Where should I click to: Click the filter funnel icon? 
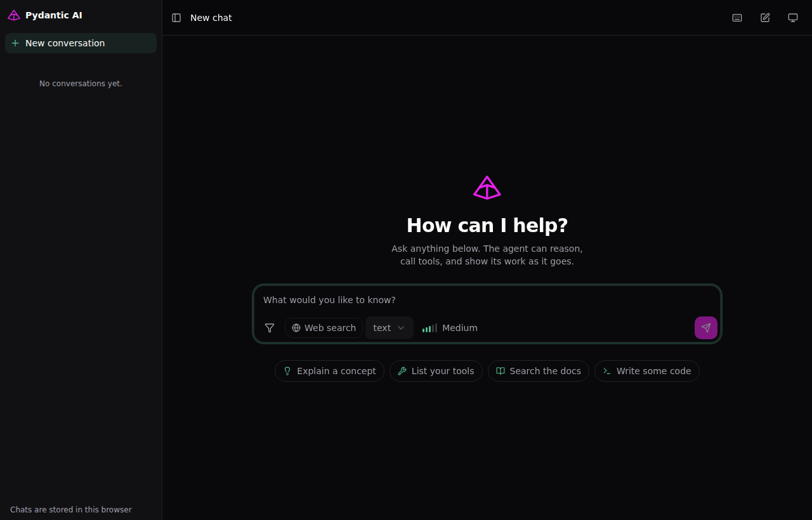[270, 328]
